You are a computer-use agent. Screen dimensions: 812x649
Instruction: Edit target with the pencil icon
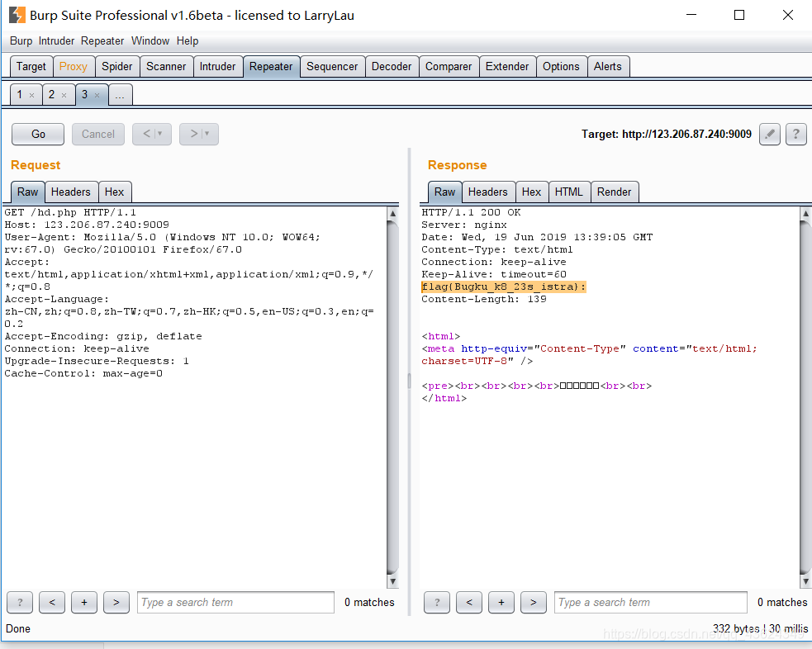click(x=770, y=134)
